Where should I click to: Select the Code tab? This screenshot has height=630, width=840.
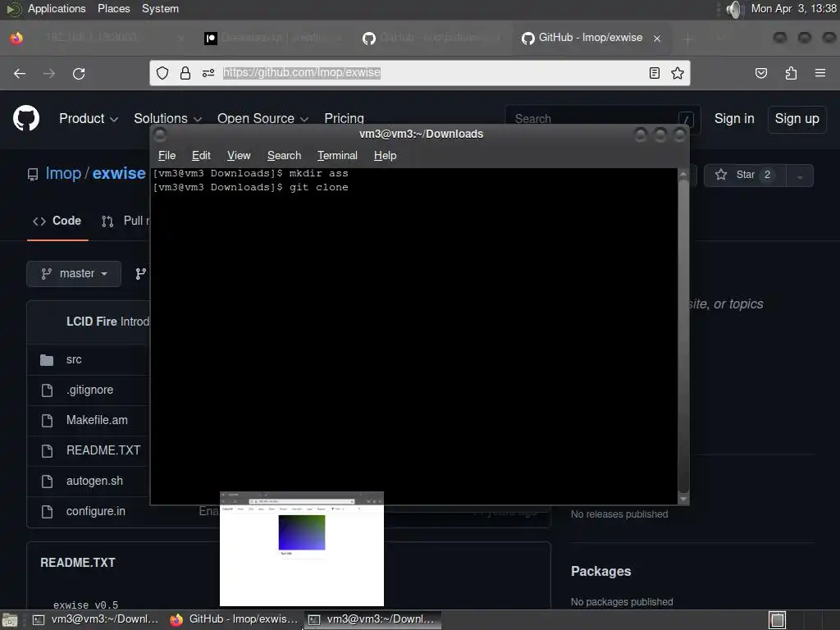coord(57,221)
